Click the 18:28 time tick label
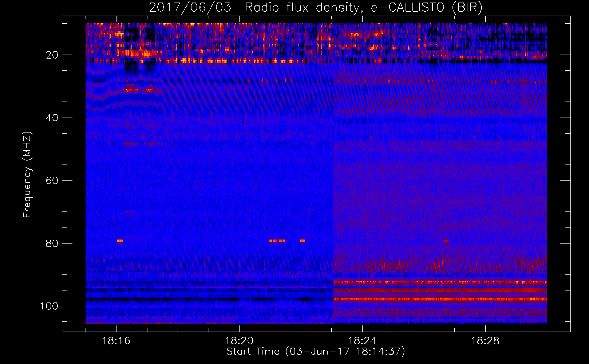This screenshot has height=364, width=589. tap(485, 341)
